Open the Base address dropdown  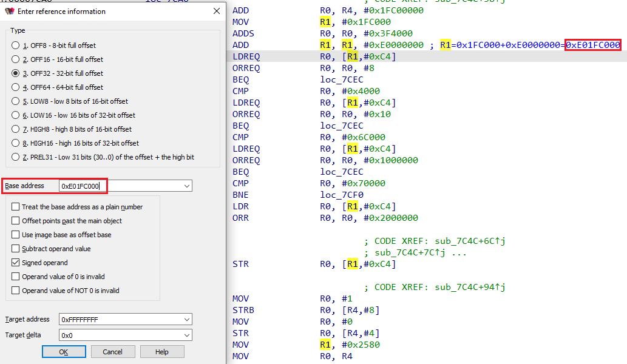(186, 186)
